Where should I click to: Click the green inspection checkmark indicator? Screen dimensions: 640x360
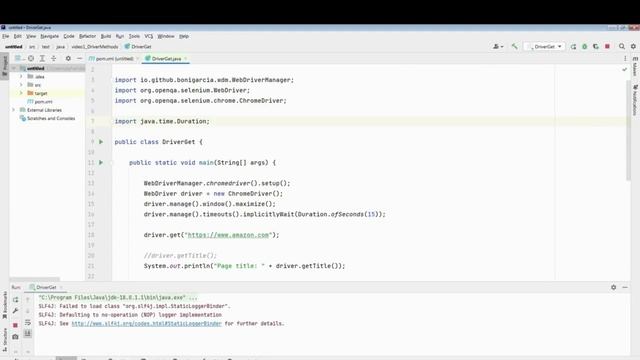(x=624, y=70)
